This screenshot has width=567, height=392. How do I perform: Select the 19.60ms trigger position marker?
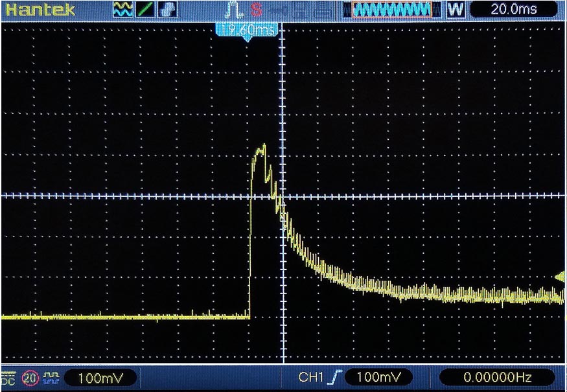coord(248,30)
